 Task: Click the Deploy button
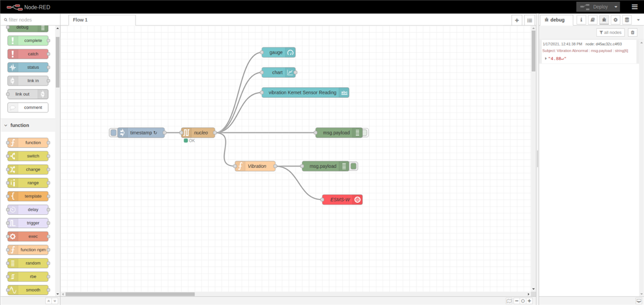click(595, 7)
